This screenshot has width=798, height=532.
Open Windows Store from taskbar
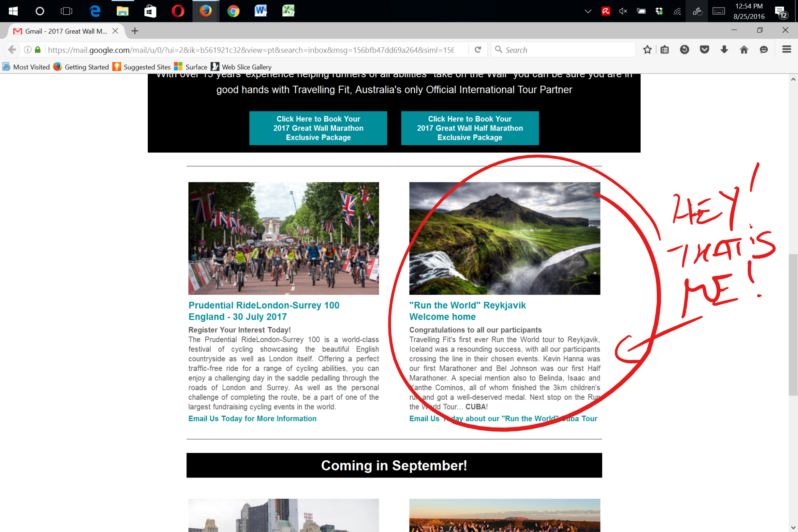pyautogui.click(x=150, y=11)
